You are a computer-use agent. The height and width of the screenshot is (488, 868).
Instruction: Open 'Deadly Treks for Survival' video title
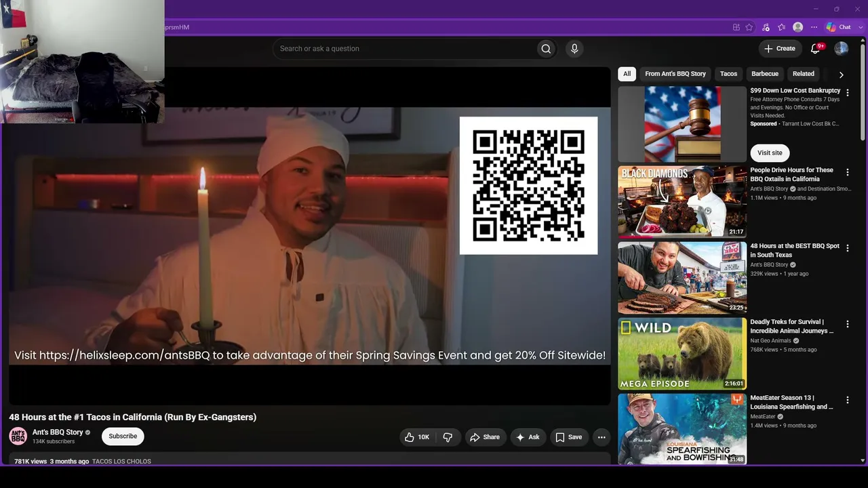[791, 327]
